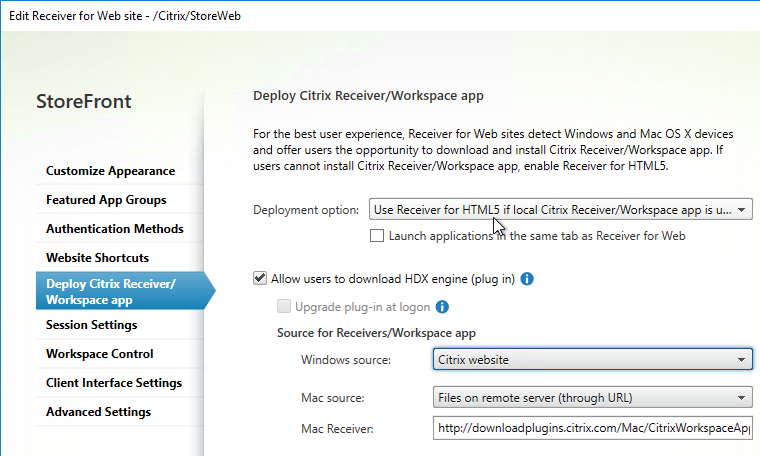Open info icon beside Upgrade plug-in at logon

click(x=442, y=307)
